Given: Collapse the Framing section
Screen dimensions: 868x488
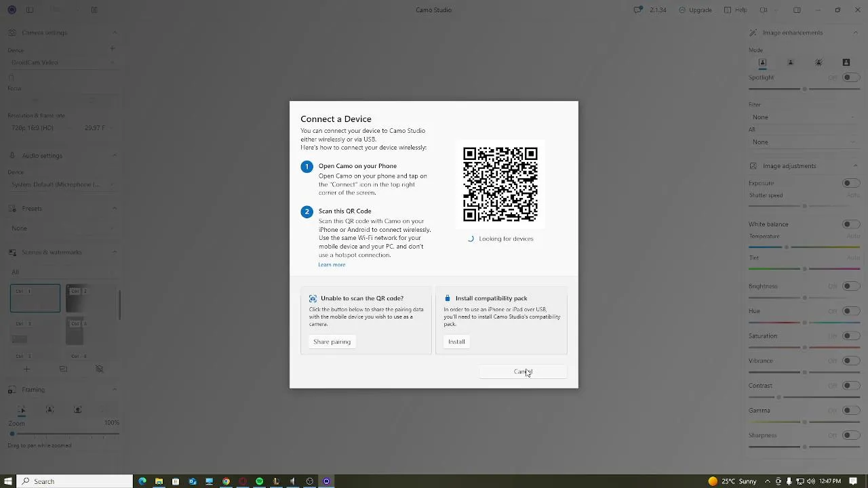Looking at the screenshot, I should click(114, 390).
